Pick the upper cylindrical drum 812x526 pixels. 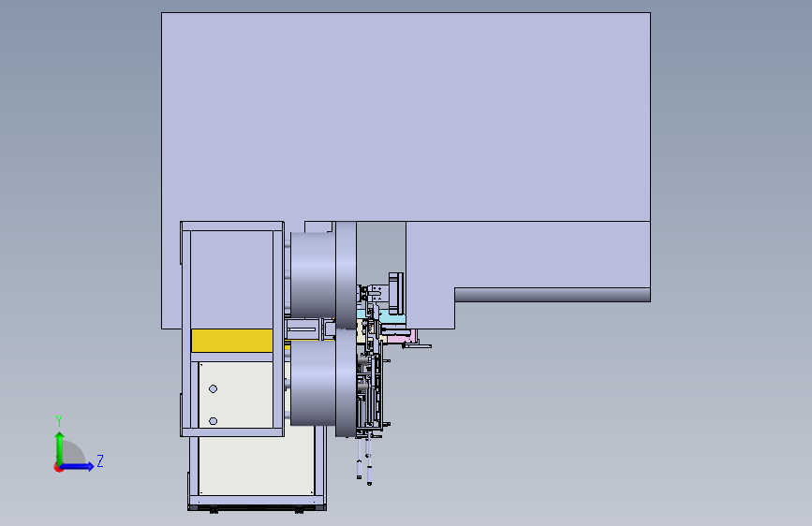point(313,275)
